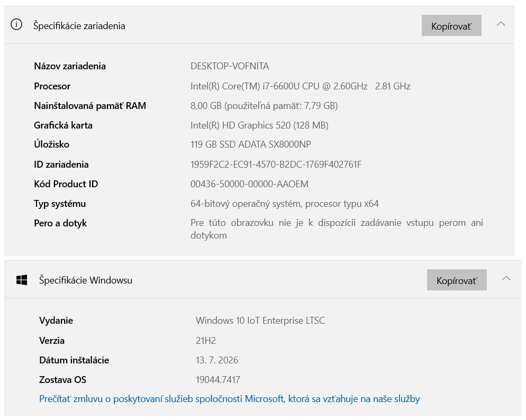Click the Kód Product ID label
526x420 pixels.
click(x=66, y=184)
